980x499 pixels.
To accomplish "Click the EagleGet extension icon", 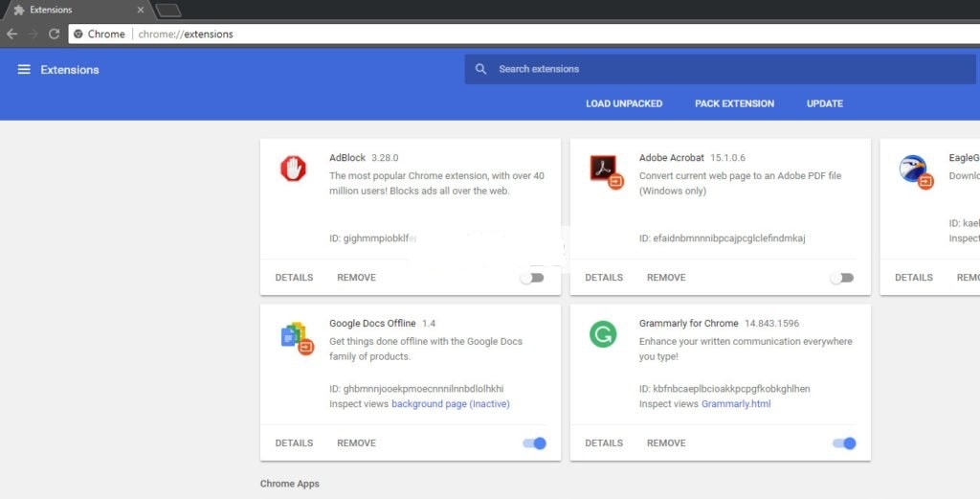I will 914,170.
